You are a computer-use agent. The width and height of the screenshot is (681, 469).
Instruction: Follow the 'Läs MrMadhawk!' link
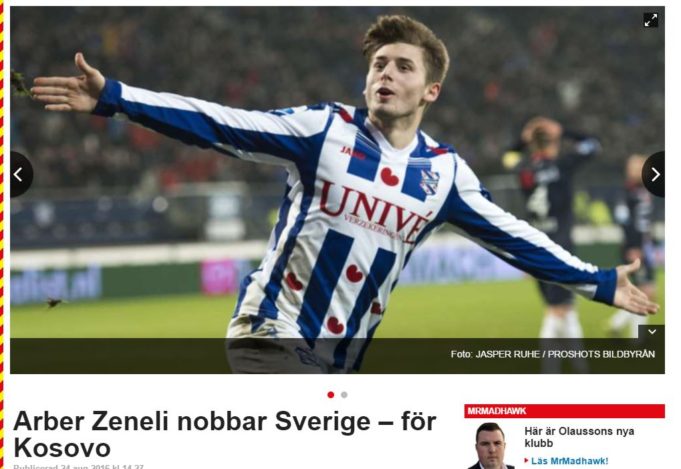pyautogui.click(x=569, y=461)
